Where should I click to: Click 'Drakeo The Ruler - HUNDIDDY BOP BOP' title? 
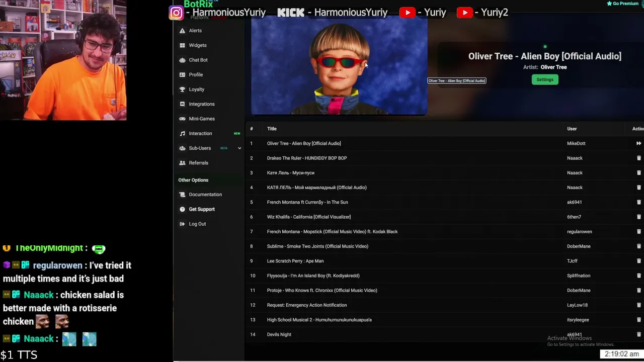(307, 158)
